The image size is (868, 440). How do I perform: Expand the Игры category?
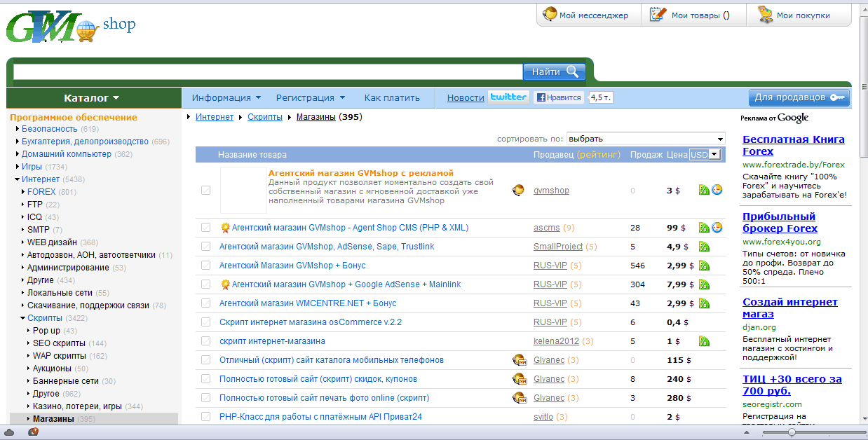coord(17,167)
